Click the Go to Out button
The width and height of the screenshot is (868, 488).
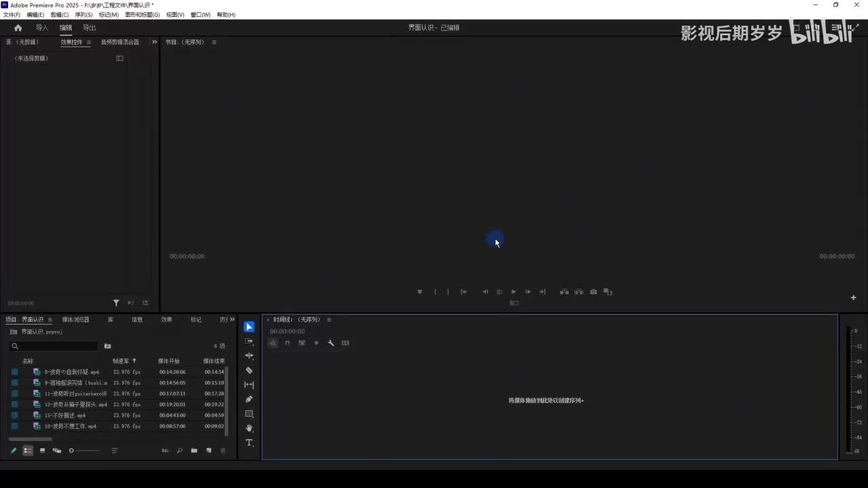point(542,292)
